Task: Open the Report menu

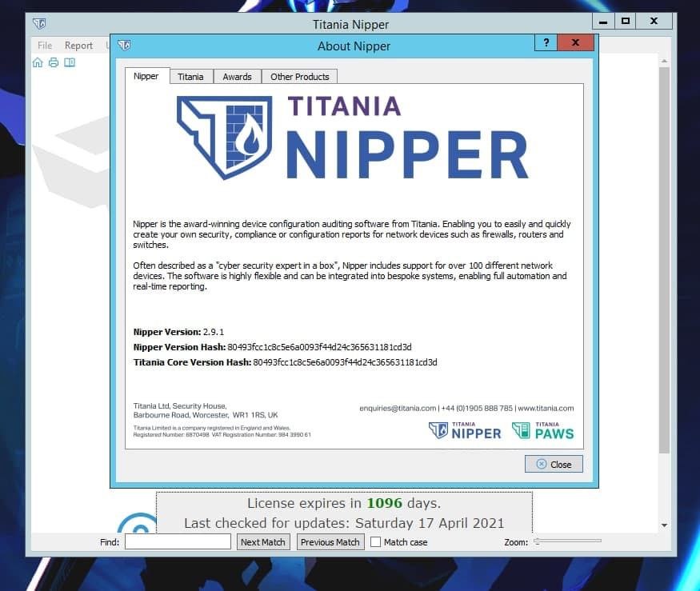Action: (x=78, y=46)
